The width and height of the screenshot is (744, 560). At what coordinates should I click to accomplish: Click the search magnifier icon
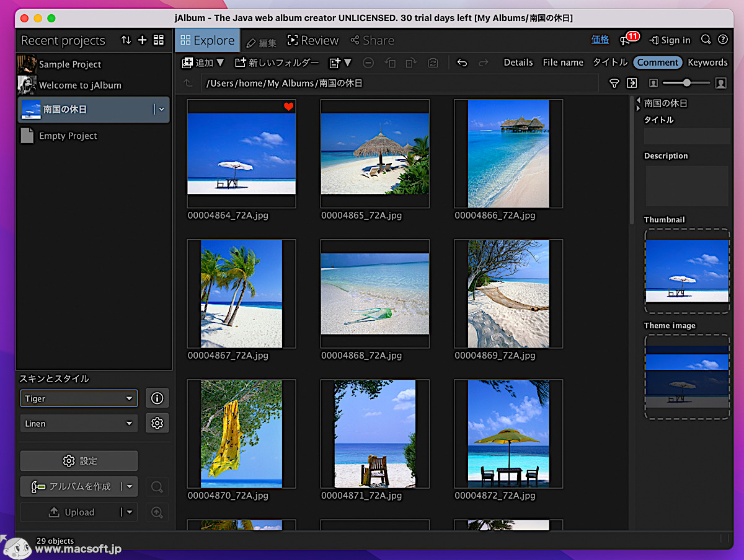(706, 39)
